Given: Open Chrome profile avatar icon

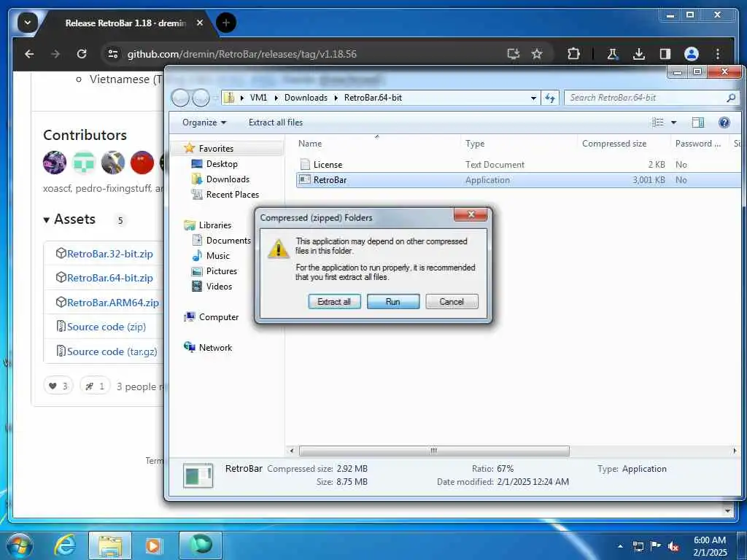Looking at the screenshot, I should point(692,54).
